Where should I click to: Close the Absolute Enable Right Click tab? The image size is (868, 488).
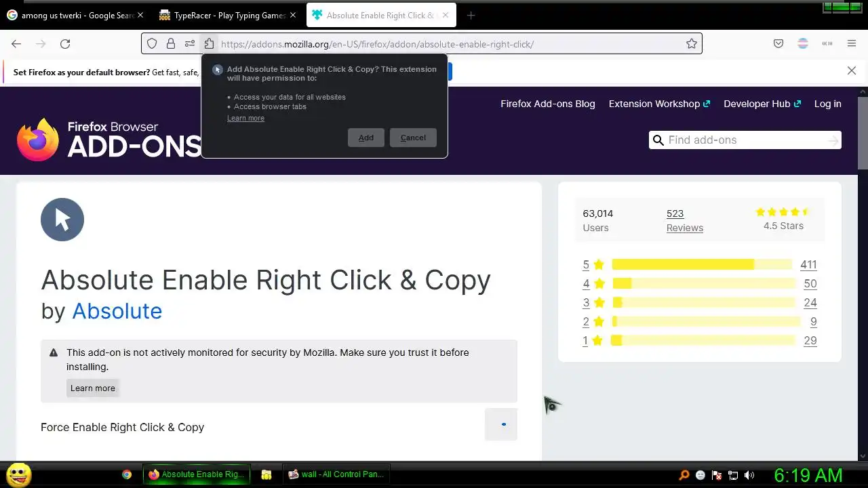(x=445, y=15)
